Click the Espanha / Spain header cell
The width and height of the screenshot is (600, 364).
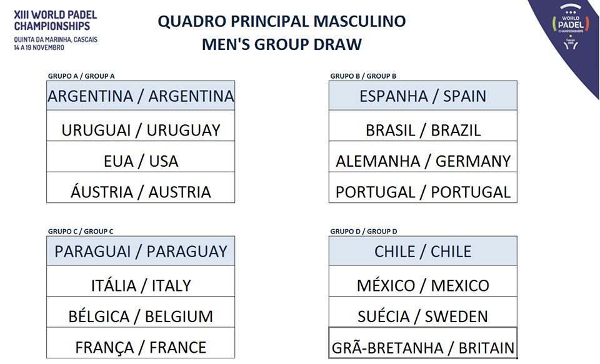tap(422, 96)
